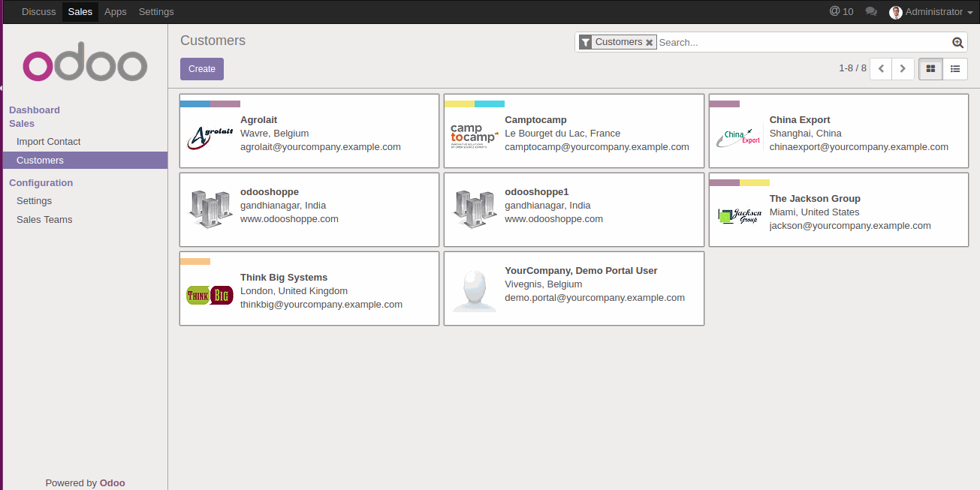This screenshot has width=980, height=490.
Task: Open Sales Teams in the sidebar
Action: point(44,220)
